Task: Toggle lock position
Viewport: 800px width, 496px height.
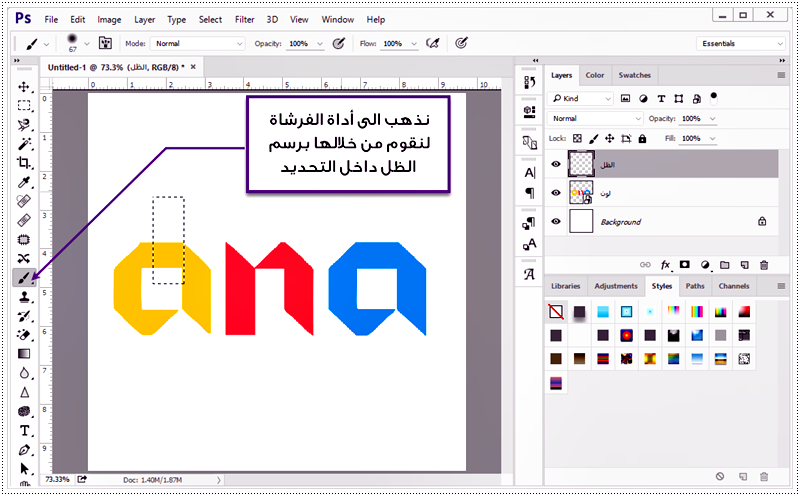Action: point(609,138)
